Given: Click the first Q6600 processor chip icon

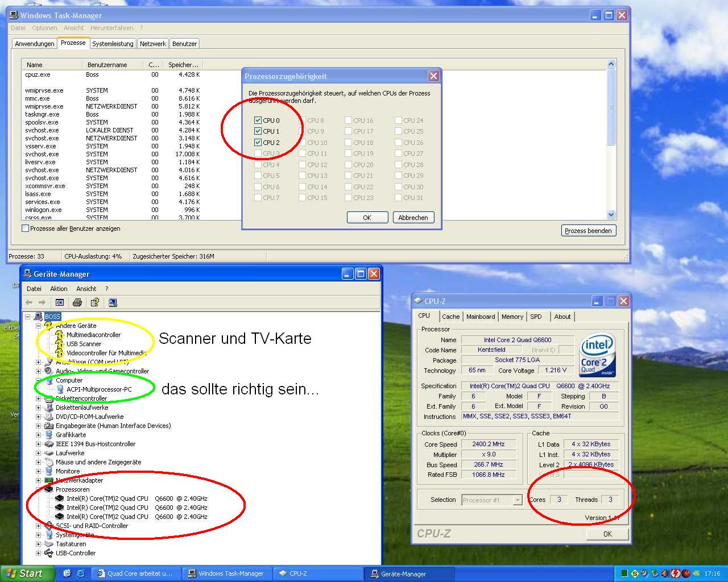Looking at the screenshot, I should (60, 498).
